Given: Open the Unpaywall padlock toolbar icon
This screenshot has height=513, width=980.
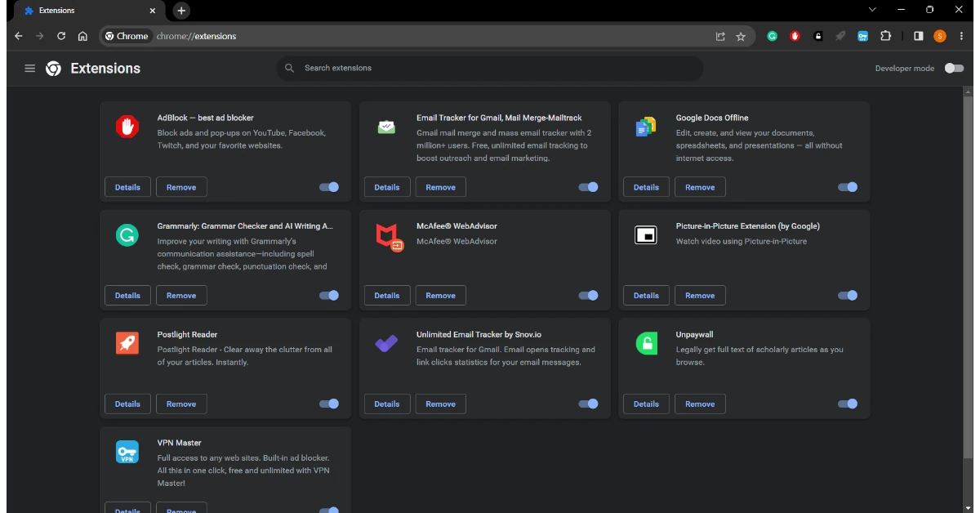Looking at the screenshot, I should tap(817, 36).
